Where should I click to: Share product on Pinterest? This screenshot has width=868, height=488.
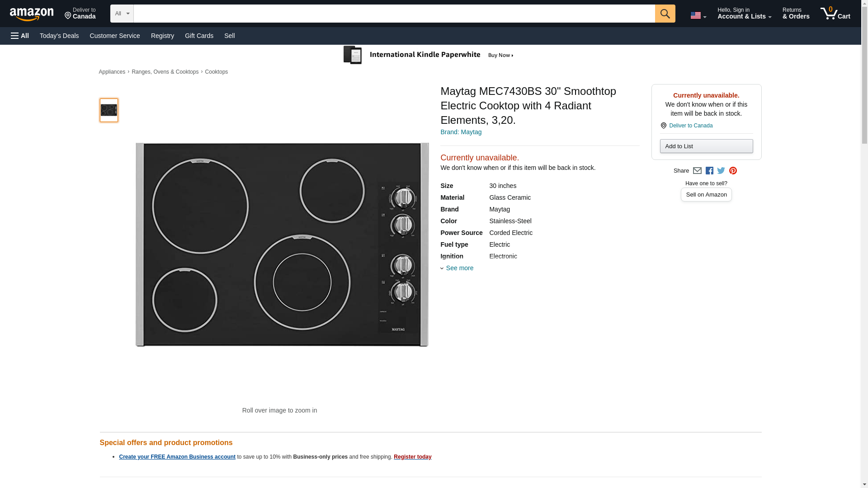tap(733, 171)
